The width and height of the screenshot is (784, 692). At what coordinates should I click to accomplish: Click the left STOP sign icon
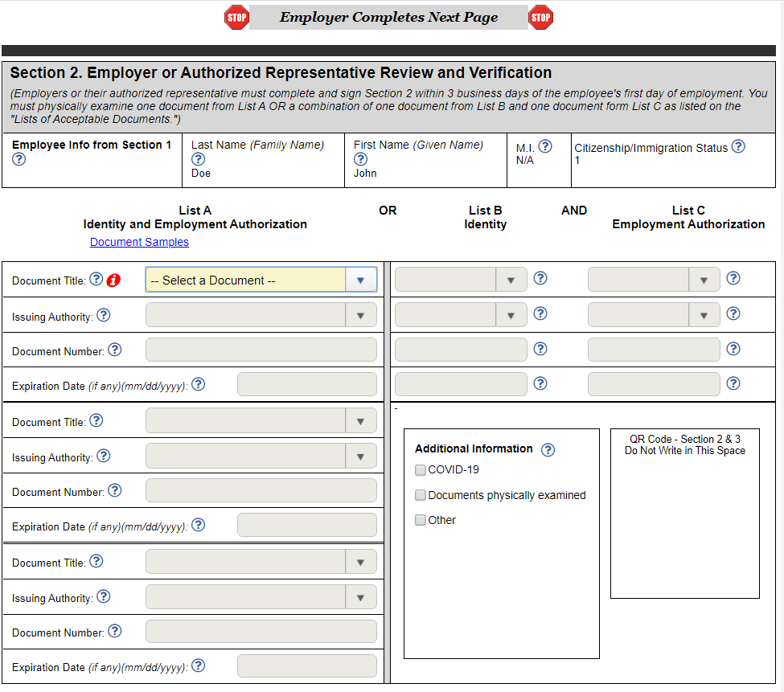click(236, 17)
